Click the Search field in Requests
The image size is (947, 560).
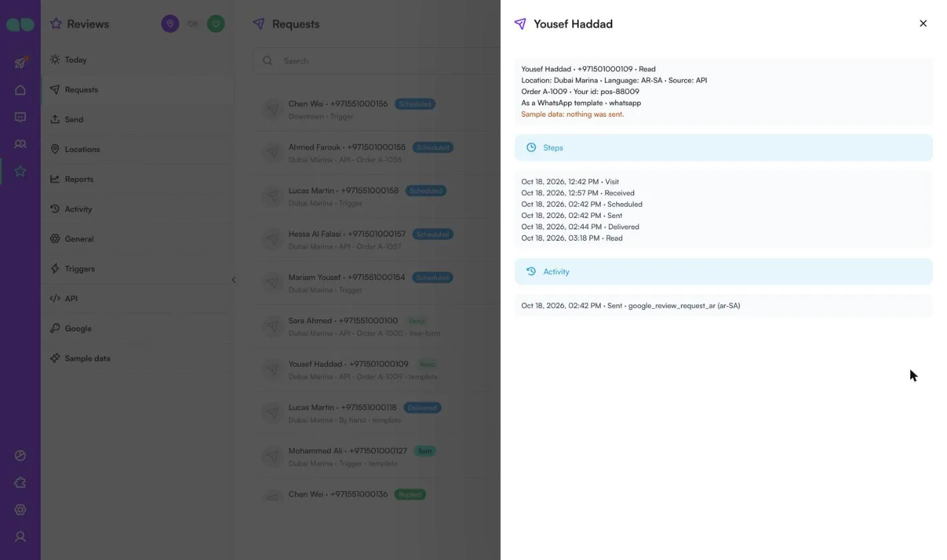click(x=377, y=61)
